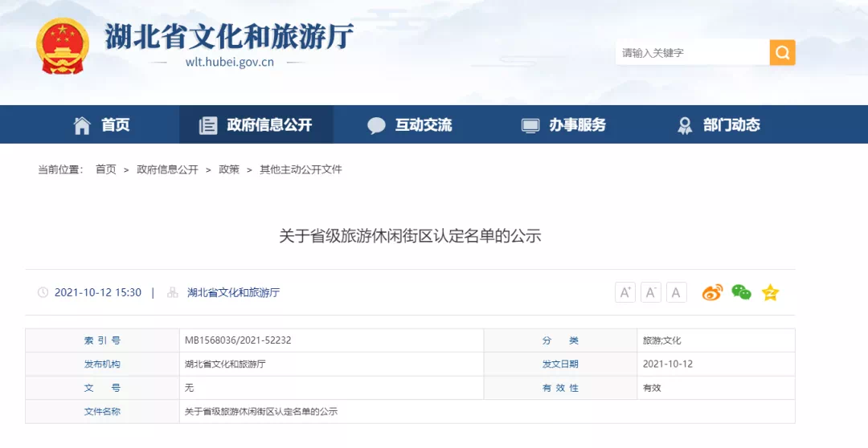The image size is (868, 448).
Task: Click the 湖北省文化和旅游厅 source link
Action: 233,293
